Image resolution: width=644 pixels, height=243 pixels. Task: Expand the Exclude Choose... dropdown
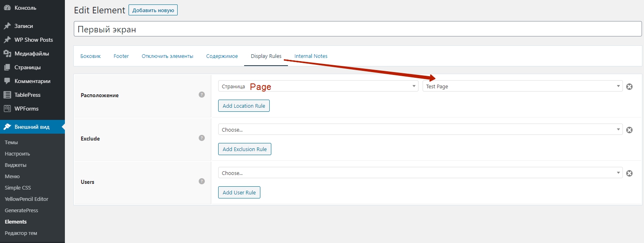point(420,130)
